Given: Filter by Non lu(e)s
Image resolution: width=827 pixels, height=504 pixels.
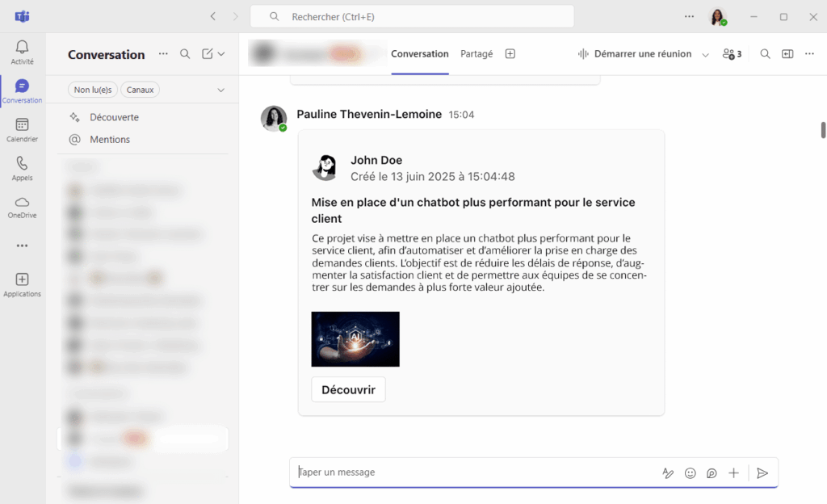Looking at the screenshot, I should [x=93, y=90].
